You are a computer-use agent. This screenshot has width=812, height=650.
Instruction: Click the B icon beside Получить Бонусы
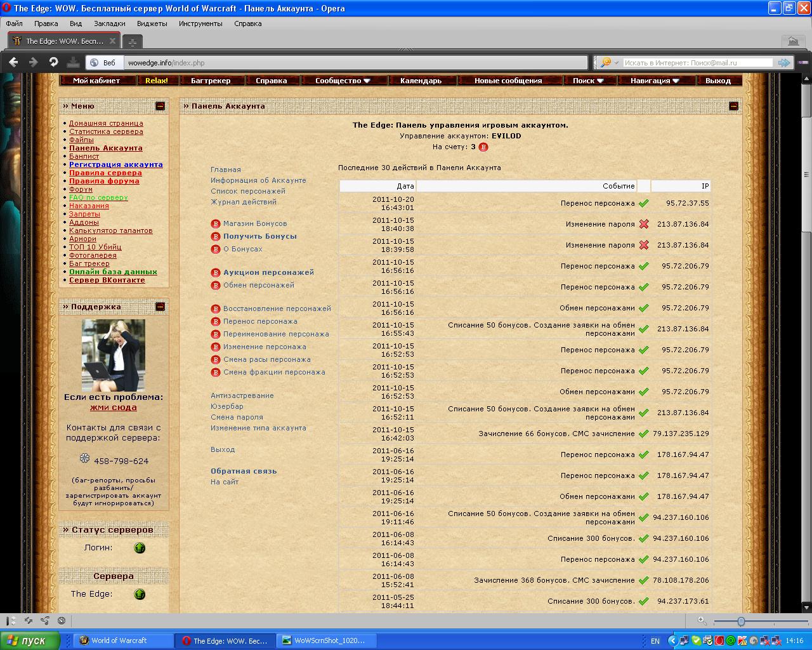215,236
